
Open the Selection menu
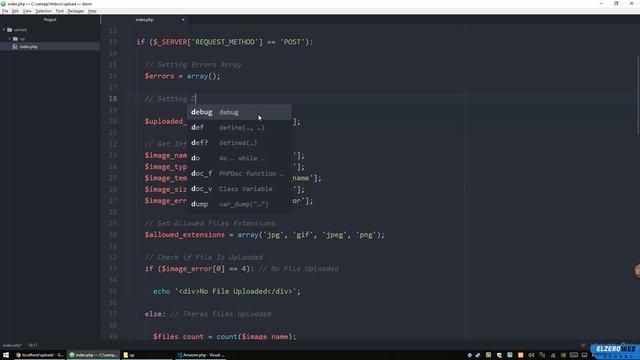pos(43,11)
